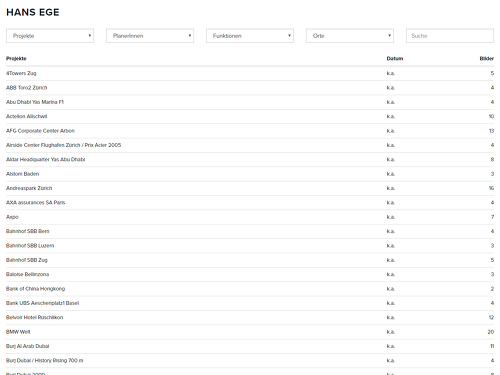Sort by the Projekte column header

(16, 59)
